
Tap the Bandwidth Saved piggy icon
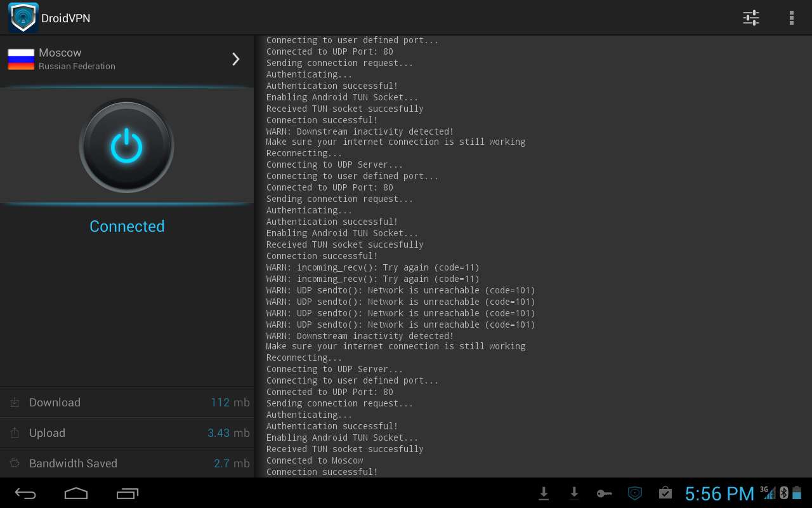pyautogui.click(x=15, y=464)
